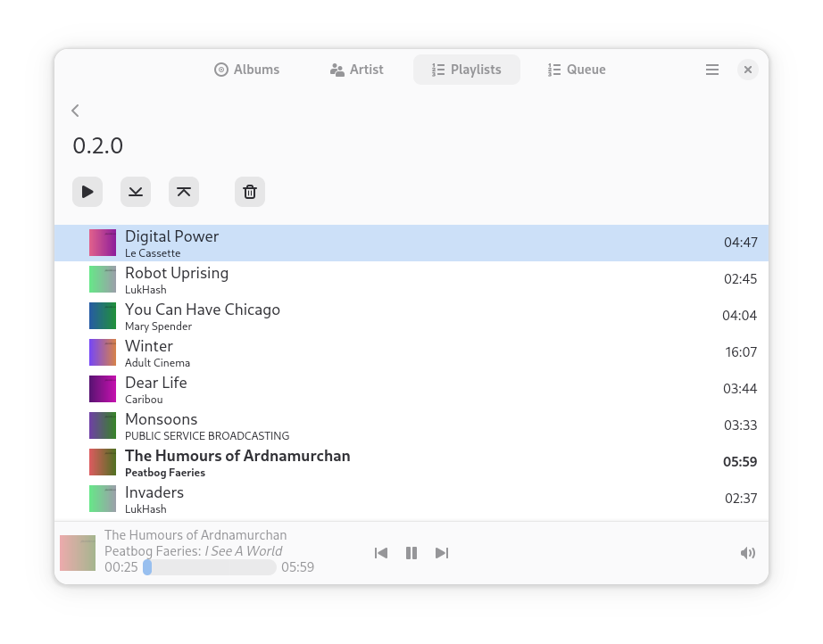Switch to the Artist tab
Screen dimensions: 823x644
pyautogui.click(x=357, y=70)
